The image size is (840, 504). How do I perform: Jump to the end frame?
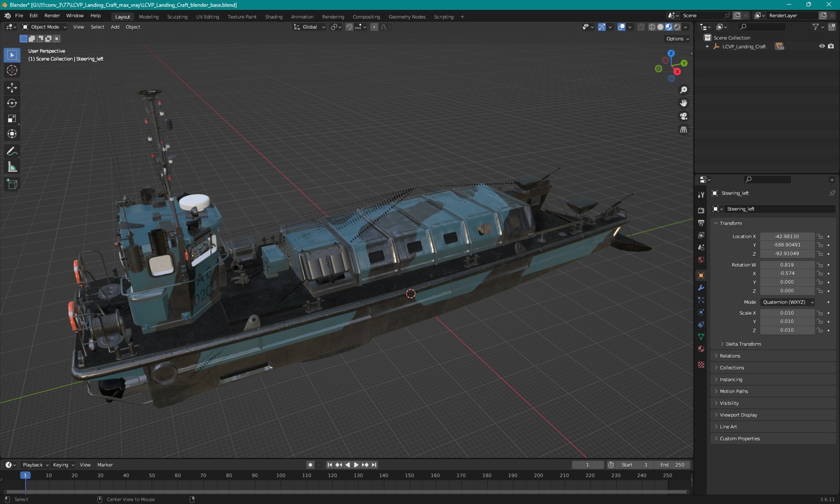(374, 465)
